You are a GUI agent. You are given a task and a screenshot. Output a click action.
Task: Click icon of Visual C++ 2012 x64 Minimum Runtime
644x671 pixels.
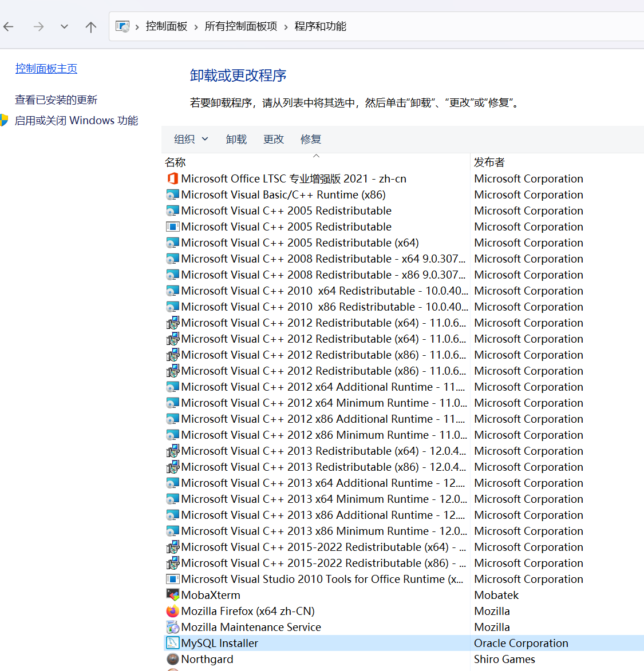tap(172, 403)
